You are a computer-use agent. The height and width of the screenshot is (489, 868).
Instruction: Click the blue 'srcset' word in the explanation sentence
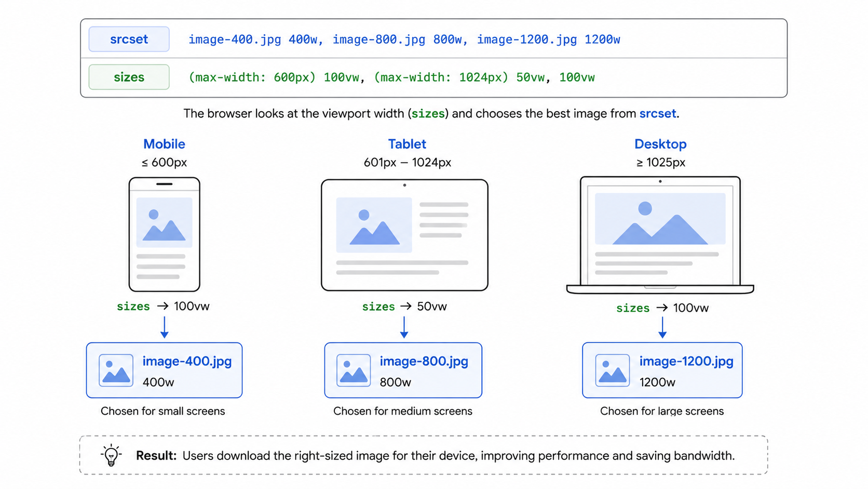[658, 113]
